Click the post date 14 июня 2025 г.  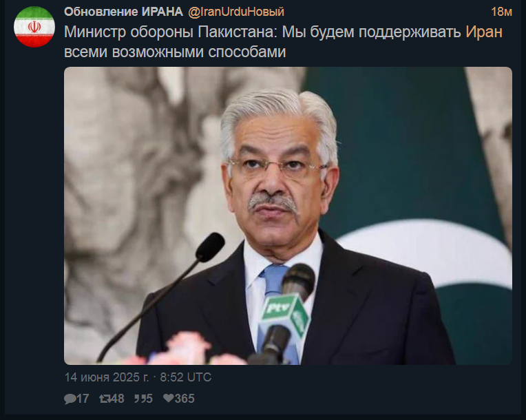(106, 377)
